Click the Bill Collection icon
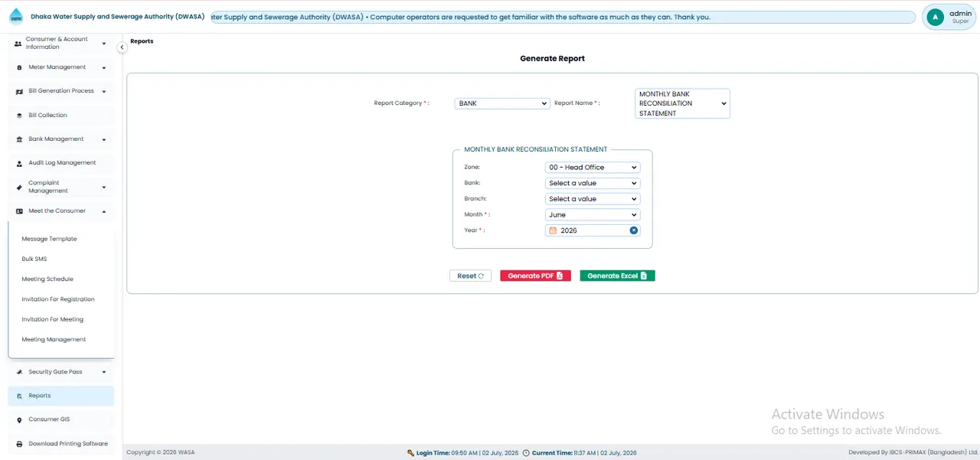Screen dimensions: 980x460 click(x=19, y=116)
